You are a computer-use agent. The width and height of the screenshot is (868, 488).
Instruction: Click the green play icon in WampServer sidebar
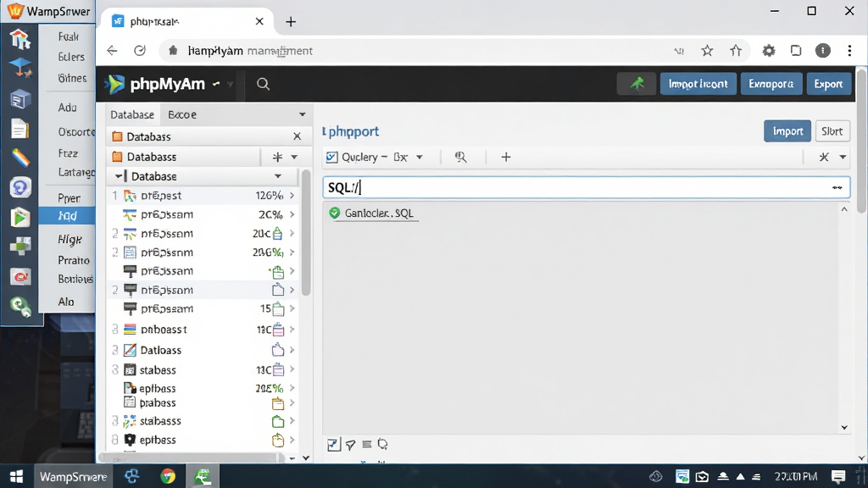20,218
